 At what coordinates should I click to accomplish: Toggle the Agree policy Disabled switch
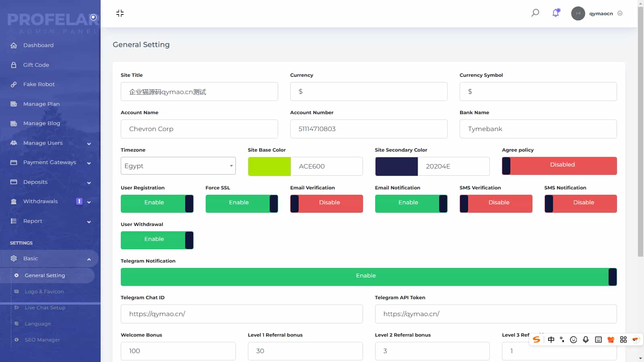click(x=559, y=166)
